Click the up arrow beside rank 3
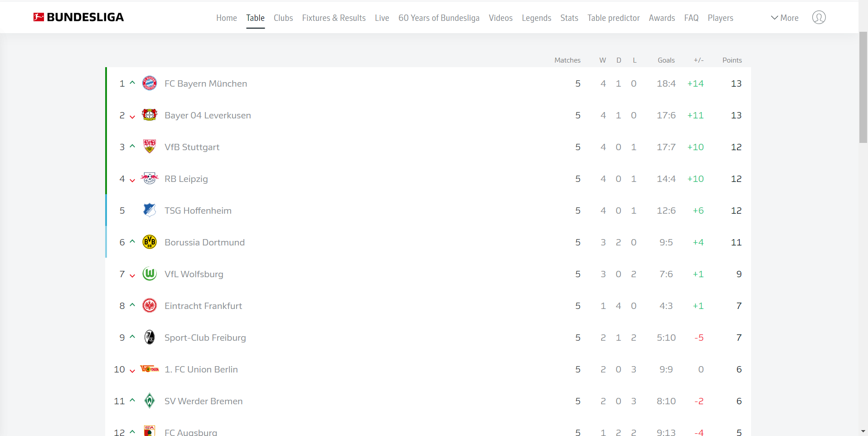The image size is (868, 436). (132, 146)
